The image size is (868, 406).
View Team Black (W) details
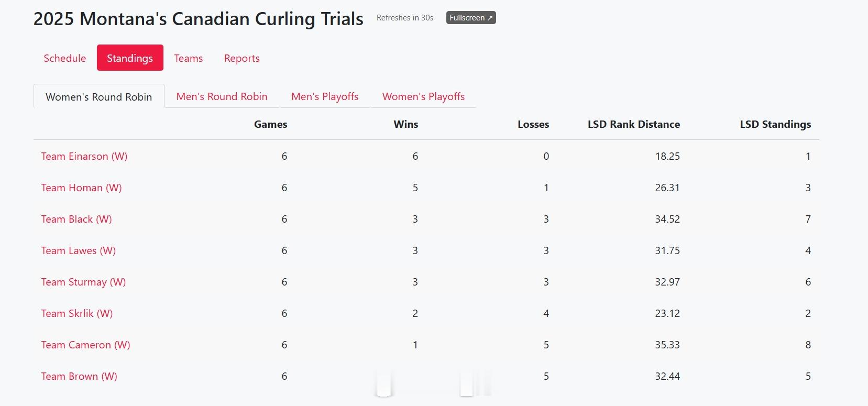(76, 219)
